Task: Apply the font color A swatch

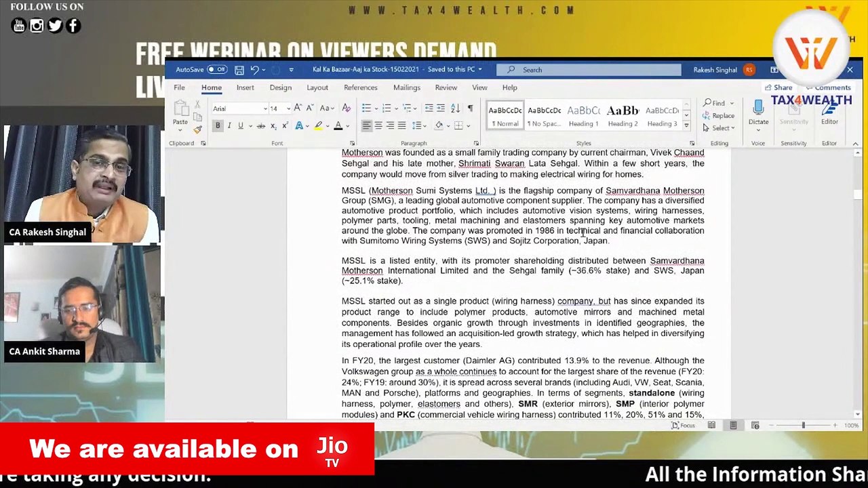Action: pyautogui.click(x=338, y=126)
